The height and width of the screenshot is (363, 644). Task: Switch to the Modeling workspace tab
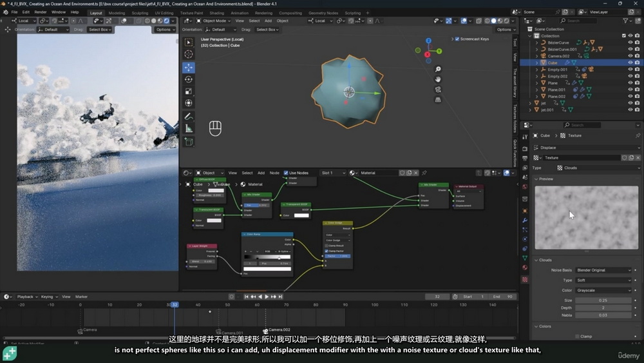[x=117, y=13]
